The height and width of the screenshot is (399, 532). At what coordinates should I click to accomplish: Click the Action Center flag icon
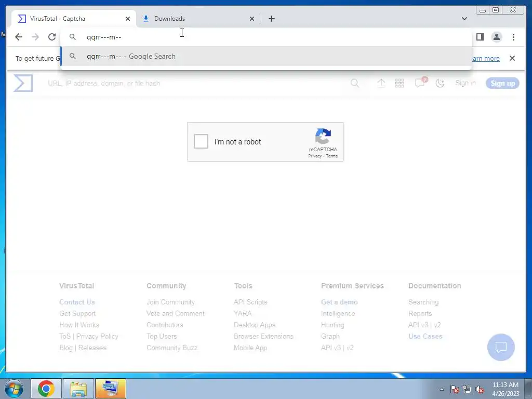455,389
